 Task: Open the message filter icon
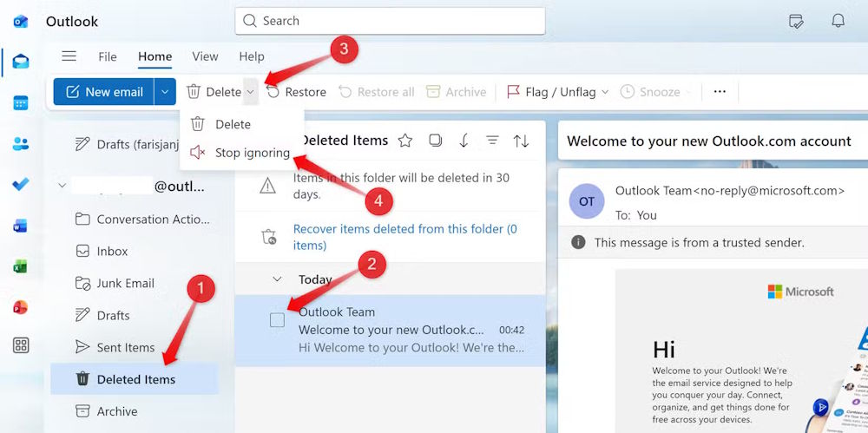(492, 141)
